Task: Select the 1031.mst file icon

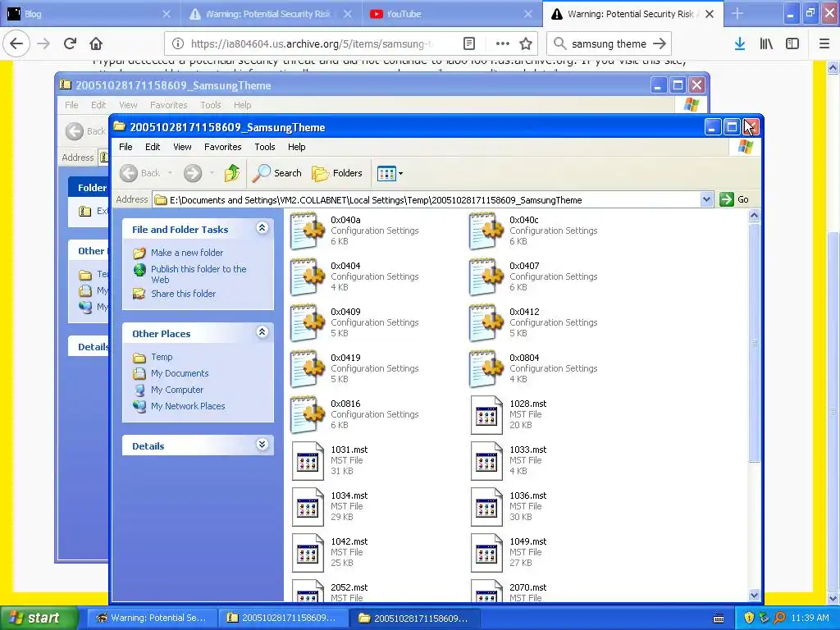Action: 308,461
